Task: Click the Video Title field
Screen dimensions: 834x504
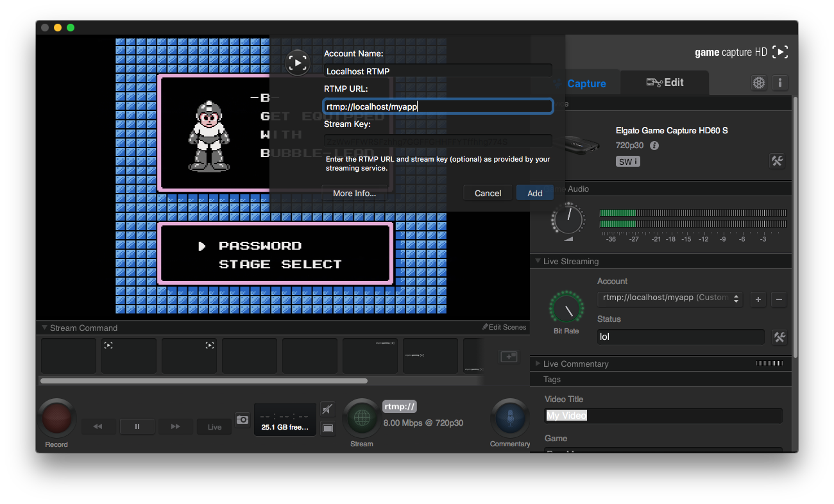Action: tap(663, 416)
